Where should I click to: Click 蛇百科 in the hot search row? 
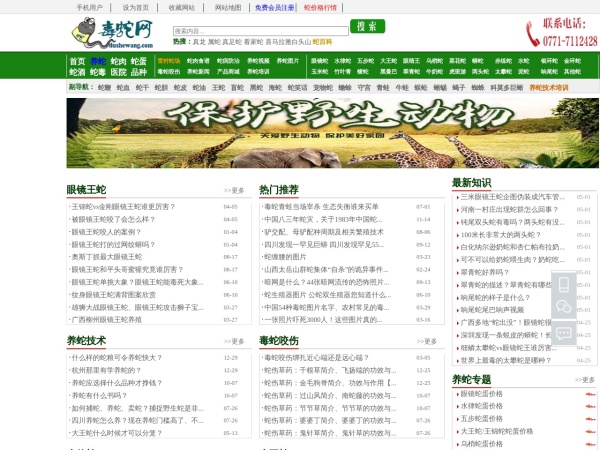click(x=322, y=42)
